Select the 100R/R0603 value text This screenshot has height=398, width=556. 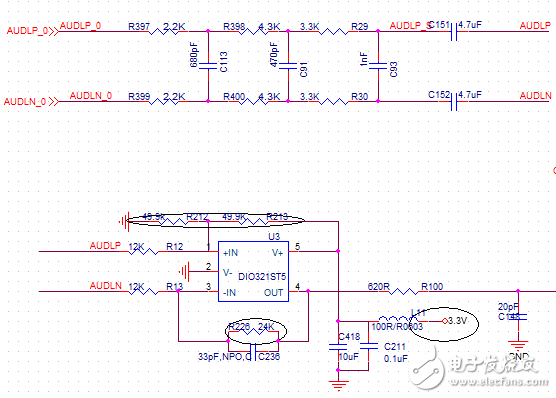[397, 326]
